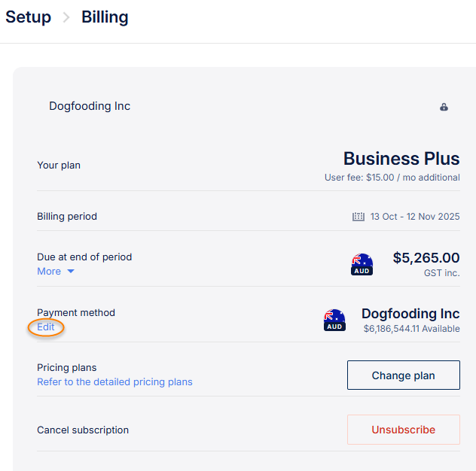Expand the More dropdown arrow
Viewport: 476px width, 471px height.
click(x=71, y=272)
